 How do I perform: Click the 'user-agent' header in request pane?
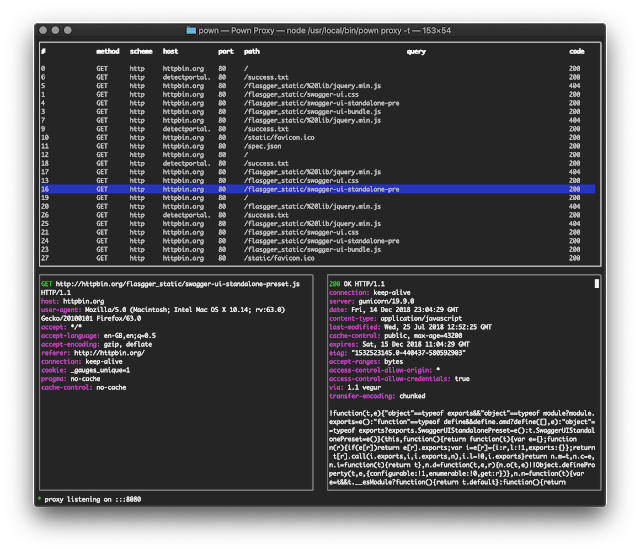pos(163,314)
